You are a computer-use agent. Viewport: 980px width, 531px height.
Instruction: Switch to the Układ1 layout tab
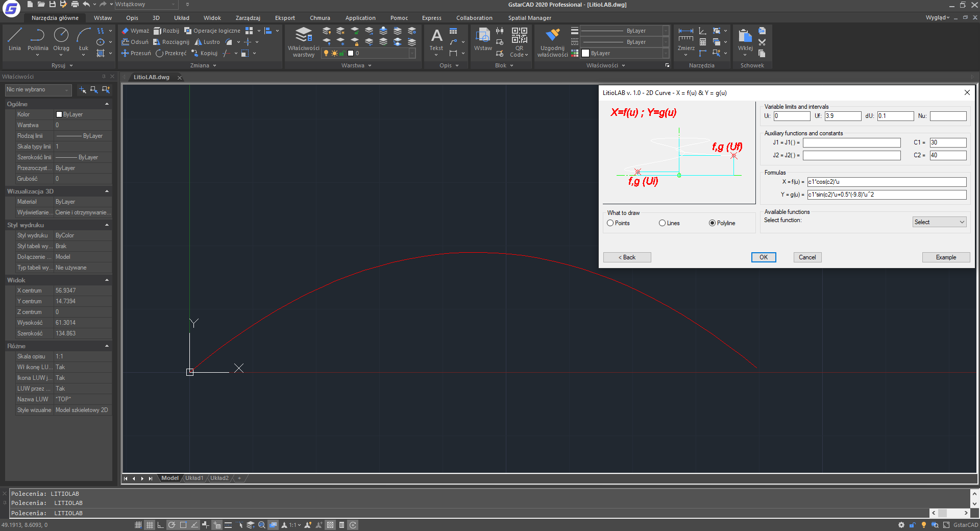point(194,478)
